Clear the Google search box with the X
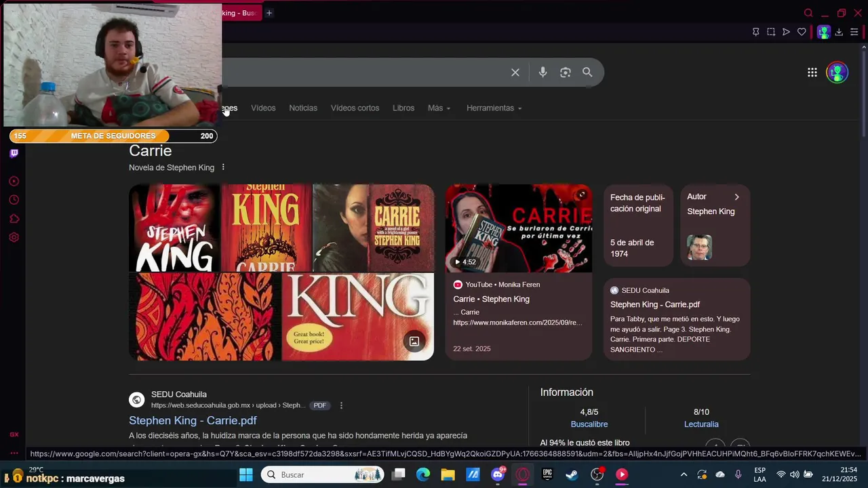Image resolution: width=868 pixels, height=488 pixels. coord(515,73)
